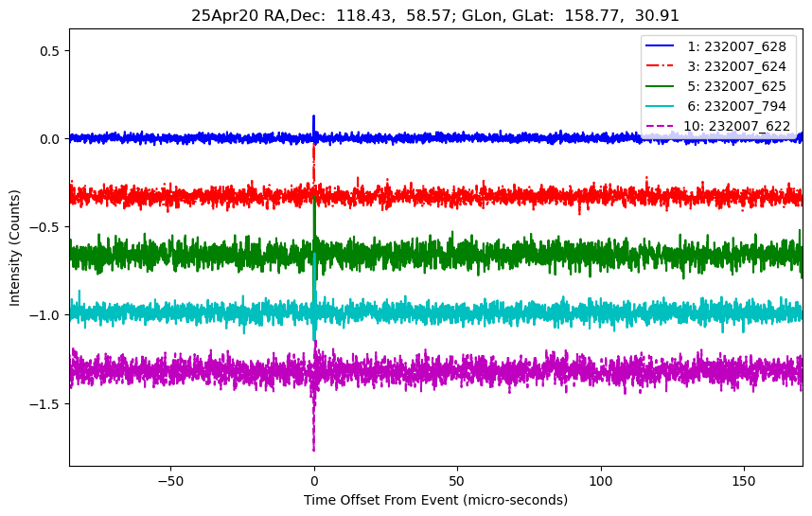Click the green line sample in legend

[x=660, y=86]
